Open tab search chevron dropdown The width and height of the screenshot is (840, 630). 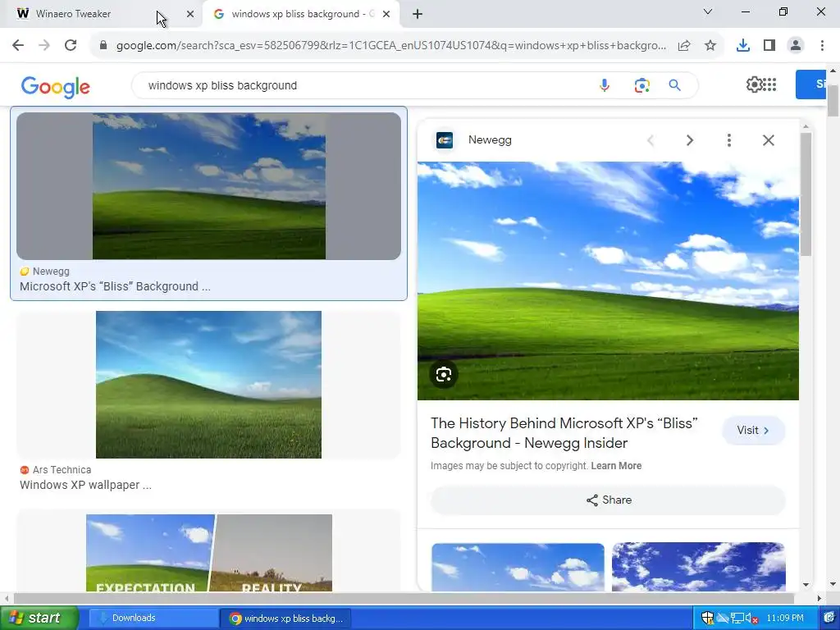click(x=708, y=11)
